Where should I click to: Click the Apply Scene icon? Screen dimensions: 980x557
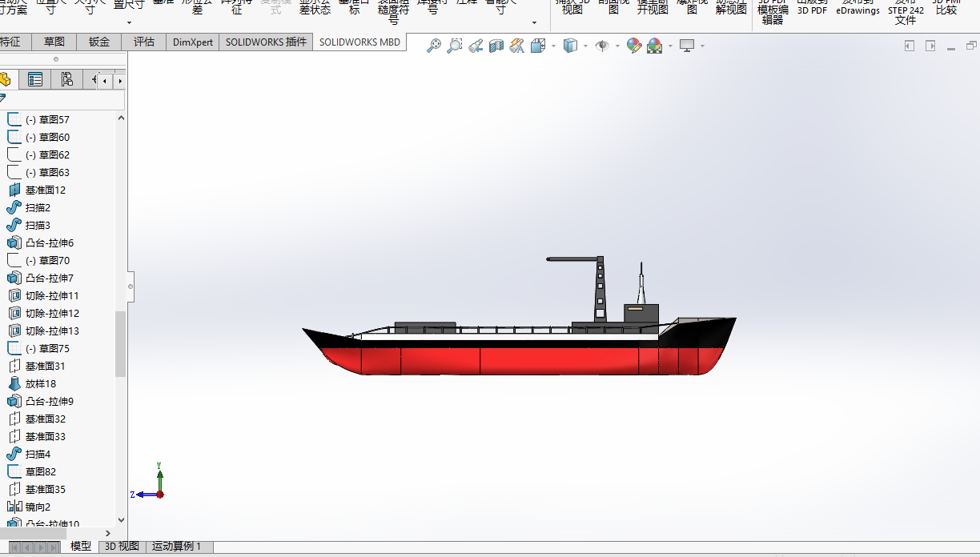pyautogui.click(x=654, y=46)
